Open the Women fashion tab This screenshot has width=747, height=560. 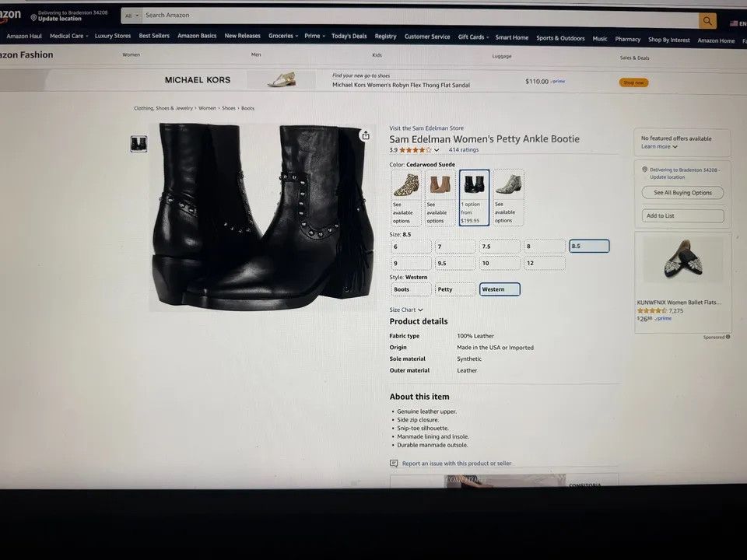pos(131,54)
